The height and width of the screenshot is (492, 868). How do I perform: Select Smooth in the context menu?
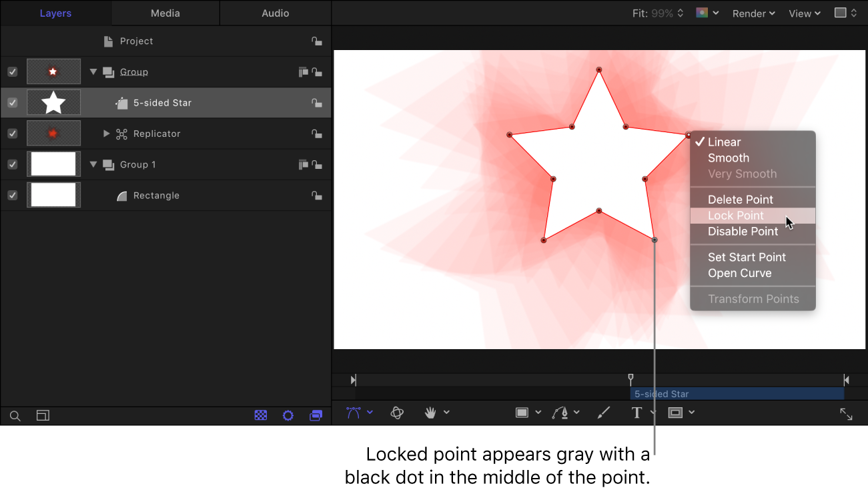729,158
